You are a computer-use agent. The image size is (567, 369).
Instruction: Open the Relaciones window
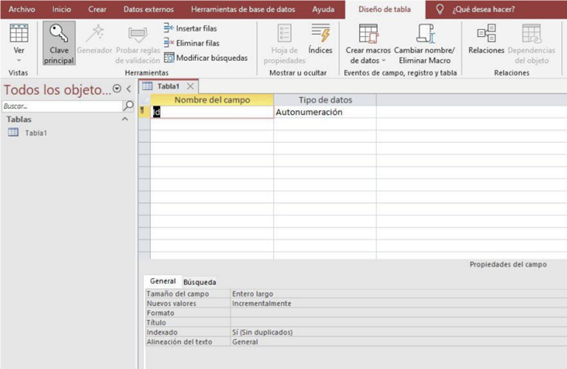(x=486, y=39)
